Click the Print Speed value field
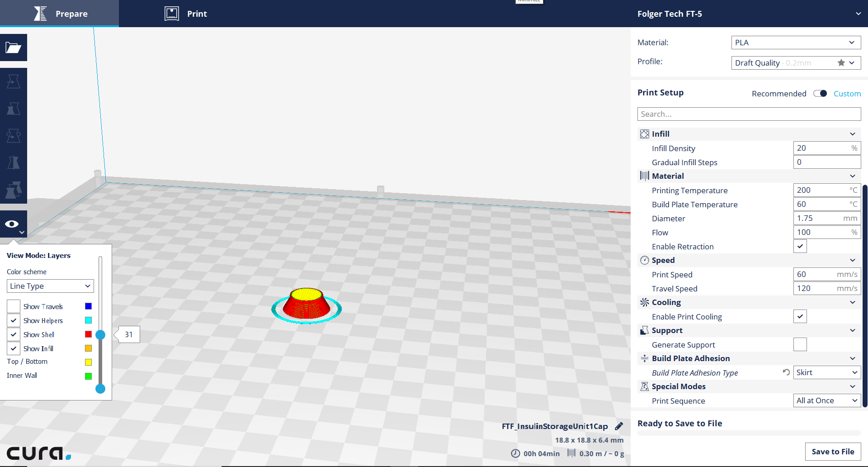Screen dimensions: 868x467 point(827,274)
